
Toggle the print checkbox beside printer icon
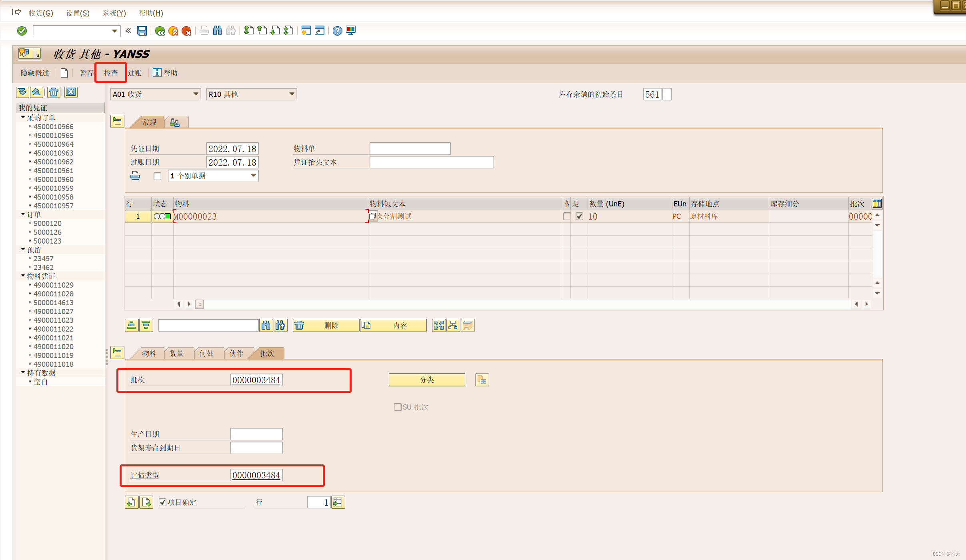(157, 176)
